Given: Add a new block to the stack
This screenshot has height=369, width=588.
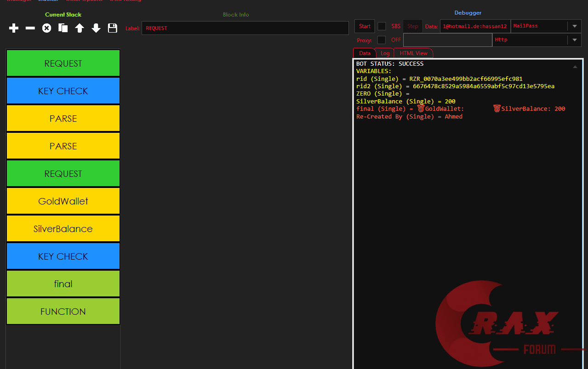Looking at the screenshot, I should pos(13,28).
